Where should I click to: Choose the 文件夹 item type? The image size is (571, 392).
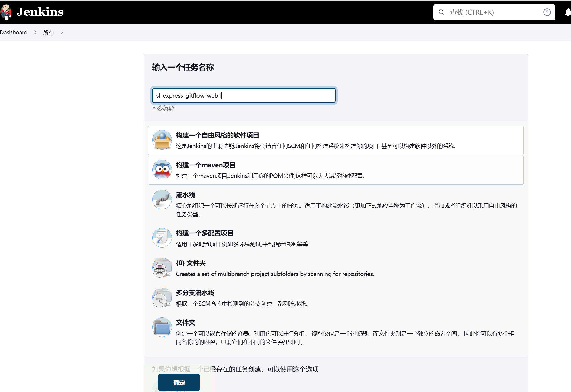click(x=335, y=332)
